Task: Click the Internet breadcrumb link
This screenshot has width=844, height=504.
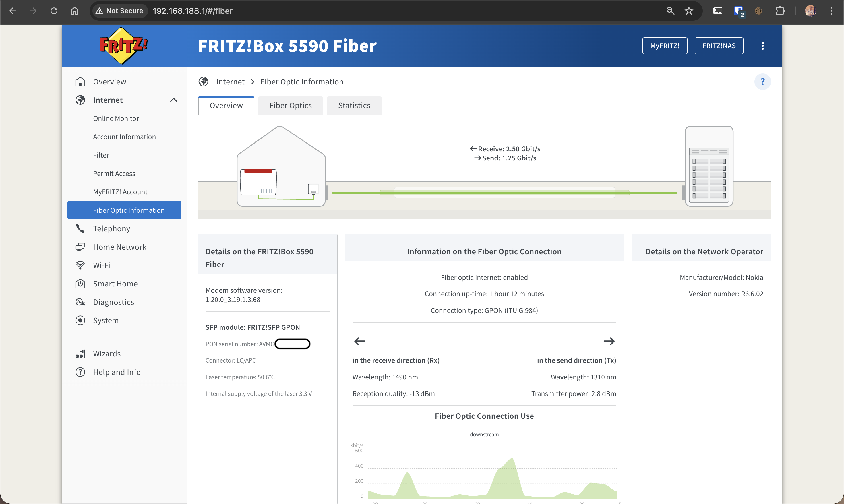Action: pyautogui.click(x=230, y=82)
